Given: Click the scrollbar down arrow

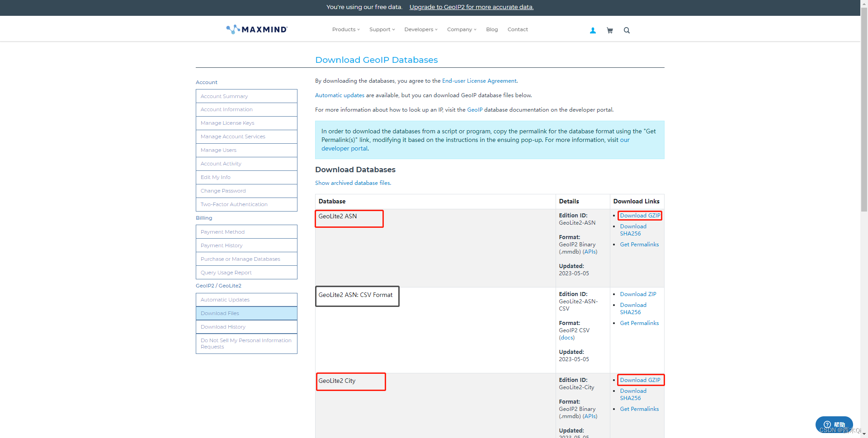Looking at the screenshot, I should click(x=864, y=434).
